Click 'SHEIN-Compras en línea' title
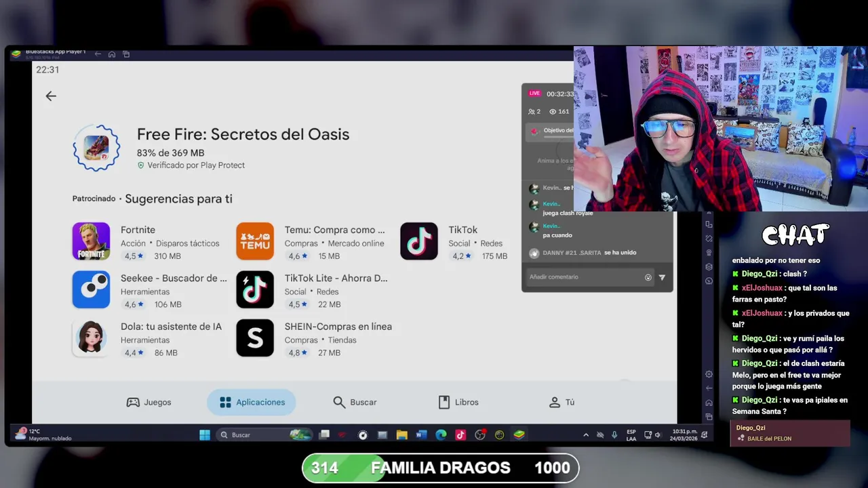 [x=338, y=326]
